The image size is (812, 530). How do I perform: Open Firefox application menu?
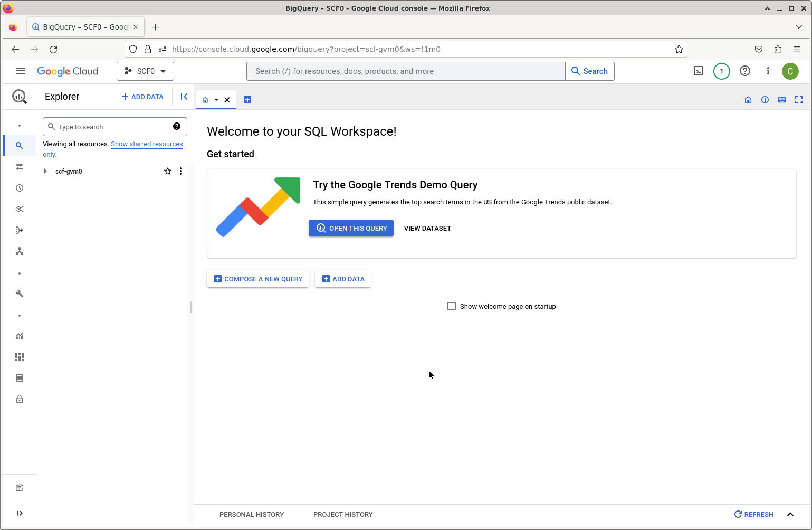(x=797, y=49)
